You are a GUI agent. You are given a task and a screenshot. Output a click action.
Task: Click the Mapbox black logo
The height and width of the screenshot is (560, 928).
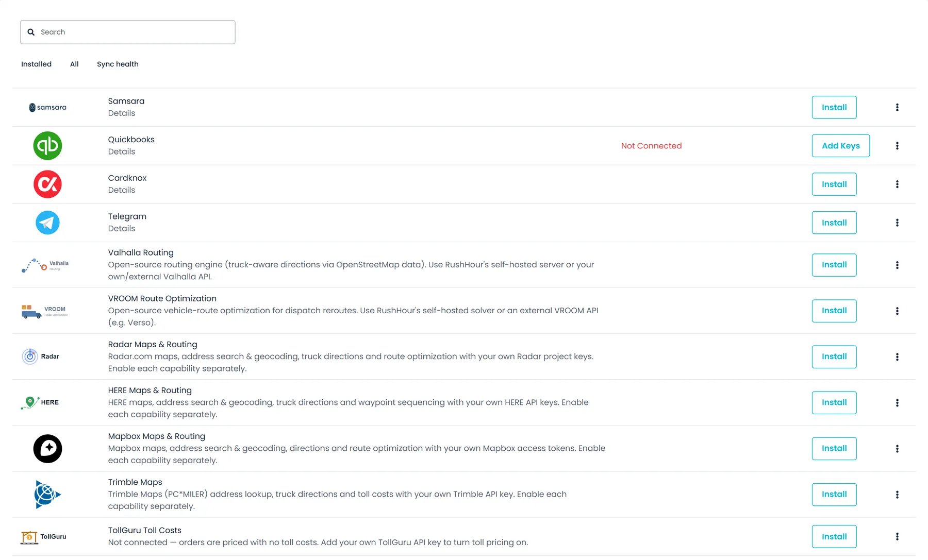click(47, 448)
